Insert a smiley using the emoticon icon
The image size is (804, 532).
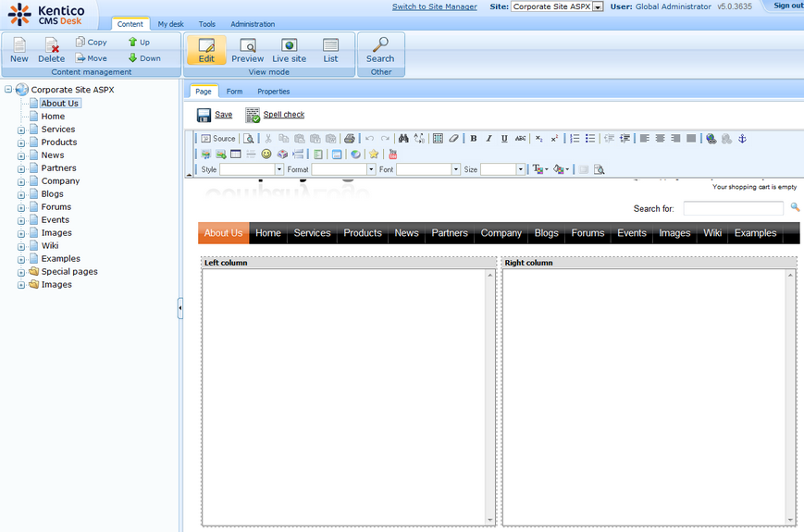(266, 155)
